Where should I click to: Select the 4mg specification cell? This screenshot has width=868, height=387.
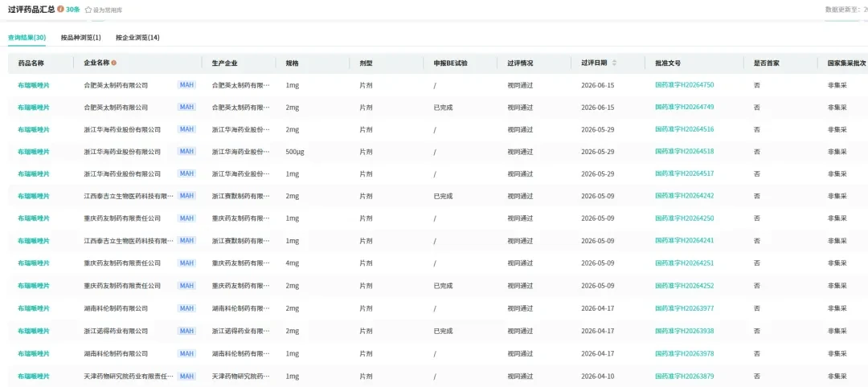coord(293,263)
